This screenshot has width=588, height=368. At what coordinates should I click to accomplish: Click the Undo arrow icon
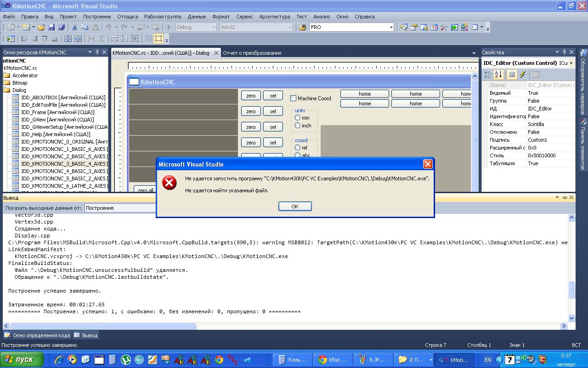(x=108, y=27)
